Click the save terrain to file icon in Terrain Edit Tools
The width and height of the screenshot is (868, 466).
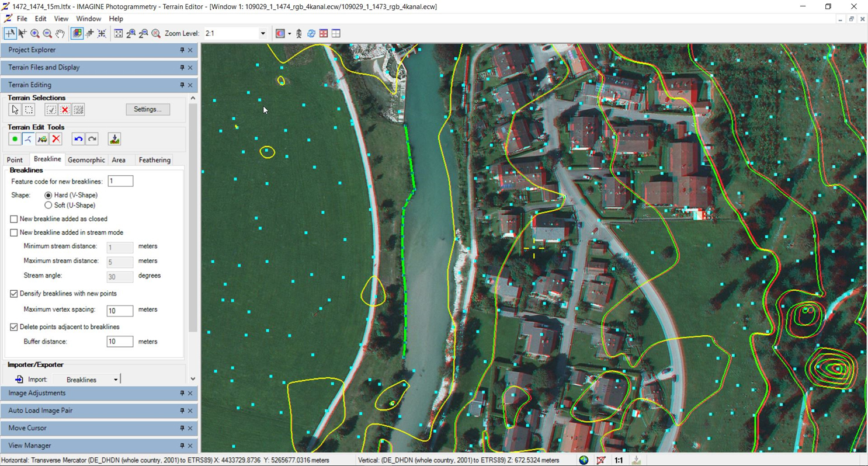(114, 139)
